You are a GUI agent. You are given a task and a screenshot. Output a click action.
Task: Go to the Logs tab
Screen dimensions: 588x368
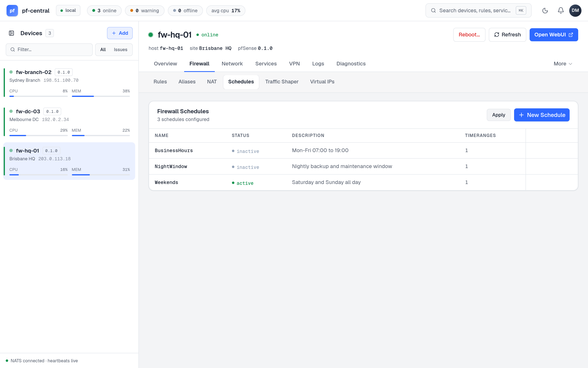[318, 64]
